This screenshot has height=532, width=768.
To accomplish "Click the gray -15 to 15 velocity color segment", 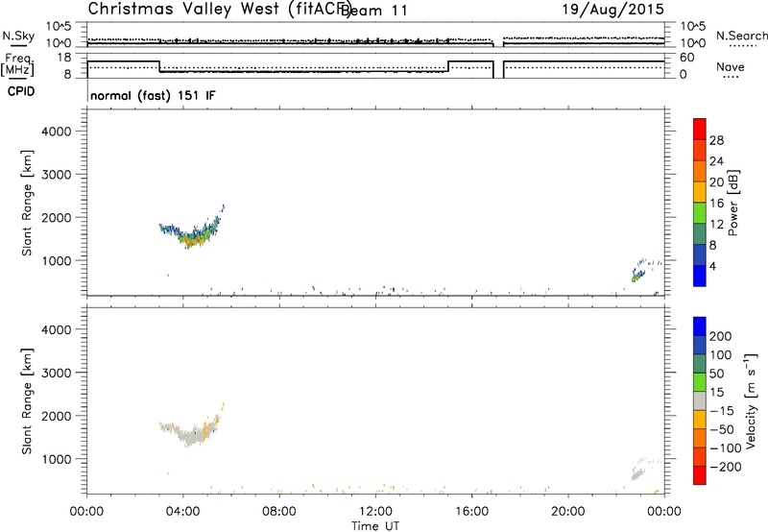I will (x=700, y=401).
